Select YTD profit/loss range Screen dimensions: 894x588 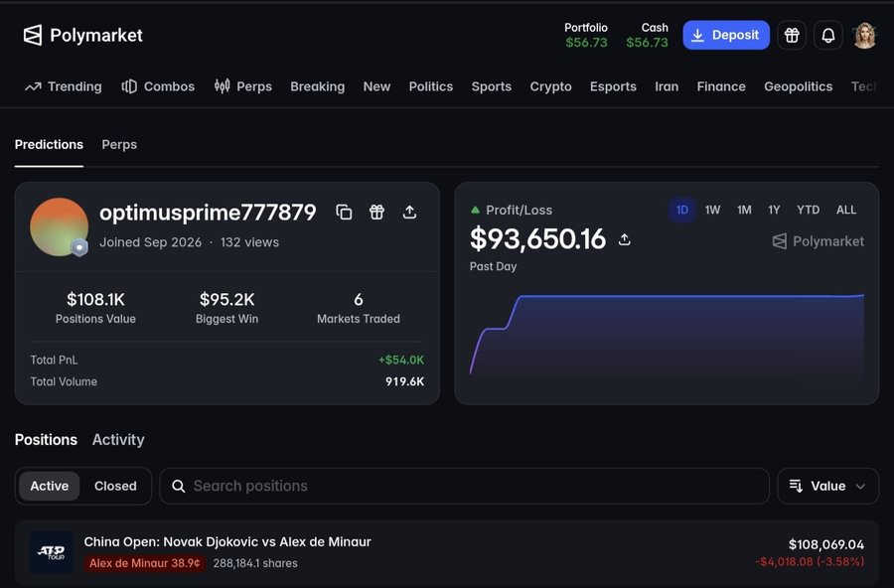(x=808, y=210)
